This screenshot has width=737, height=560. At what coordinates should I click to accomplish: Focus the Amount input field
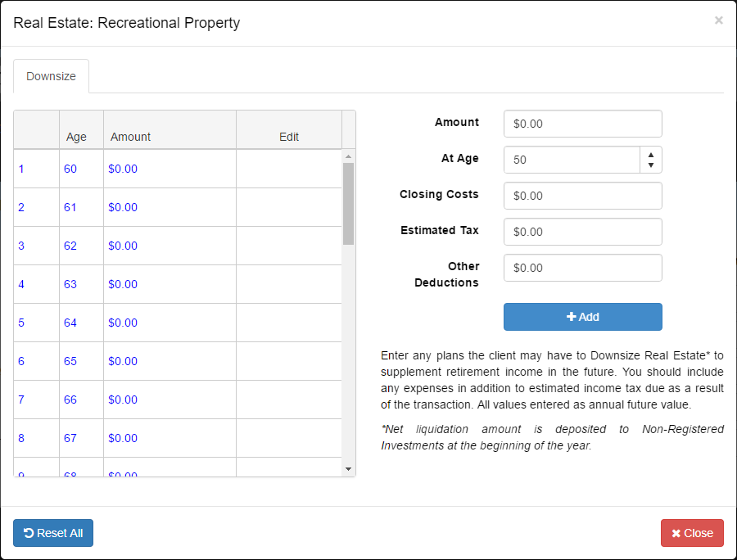(x=582, y=124)
